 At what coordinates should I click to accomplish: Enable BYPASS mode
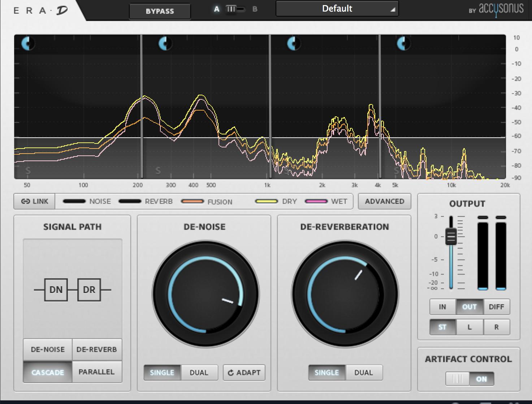click(160, 11)
